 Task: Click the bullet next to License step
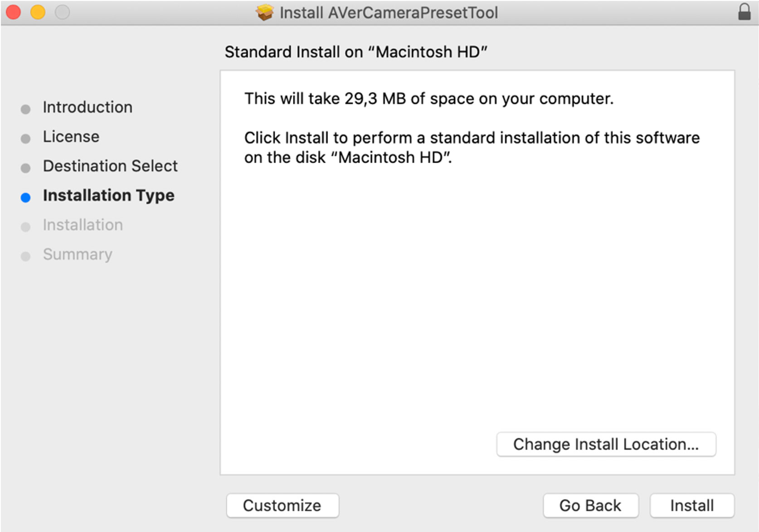(x=26, y=139)
